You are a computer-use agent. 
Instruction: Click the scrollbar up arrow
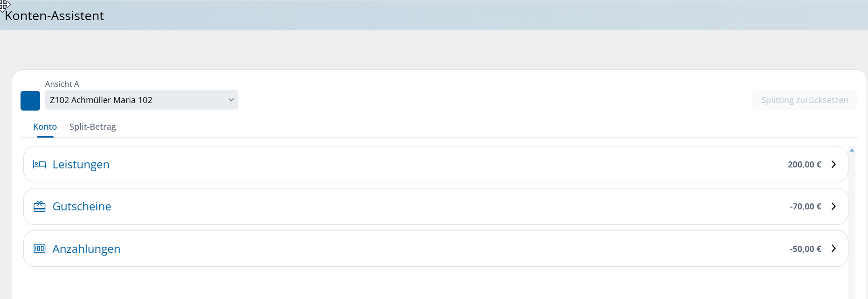point(852,150)
